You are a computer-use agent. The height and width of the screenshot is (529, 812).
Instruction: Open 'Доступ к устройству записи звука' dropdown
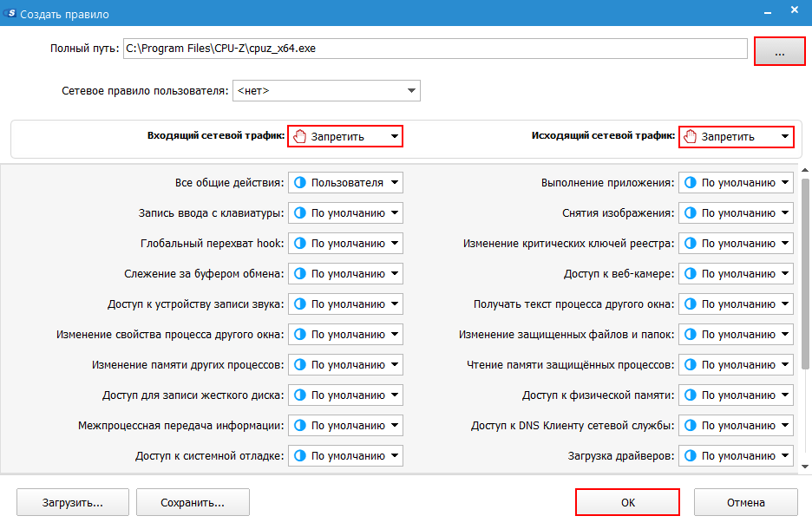coord(345,304)
